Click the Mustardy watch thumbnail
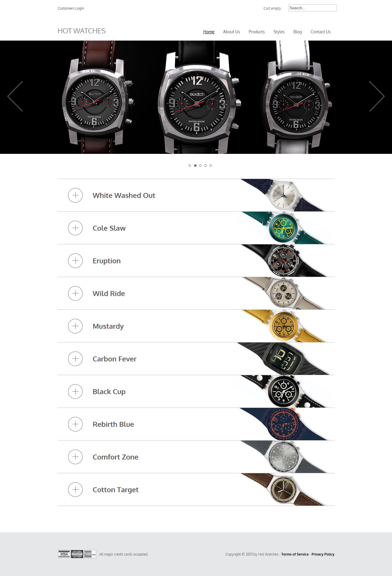392x576 pixels. click(284, 326)
